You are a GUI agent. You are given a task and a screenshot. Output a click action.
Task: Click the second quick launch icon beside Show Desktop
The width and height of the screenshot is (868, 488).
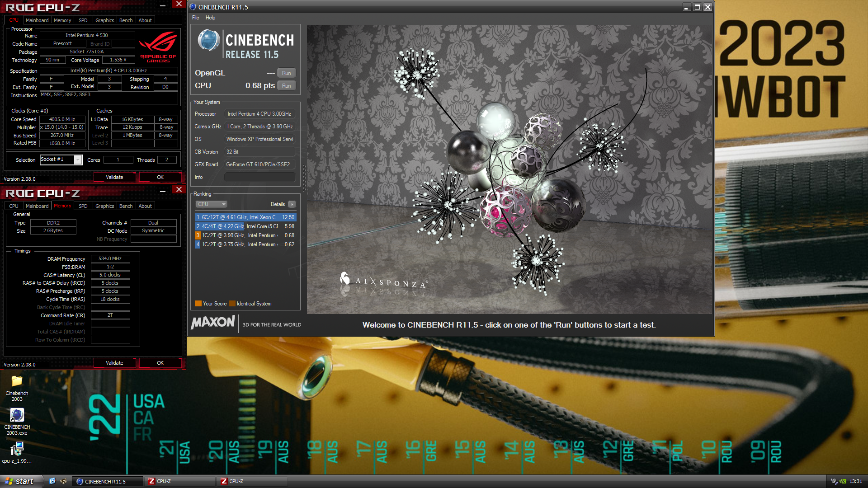tap(63, 481)
